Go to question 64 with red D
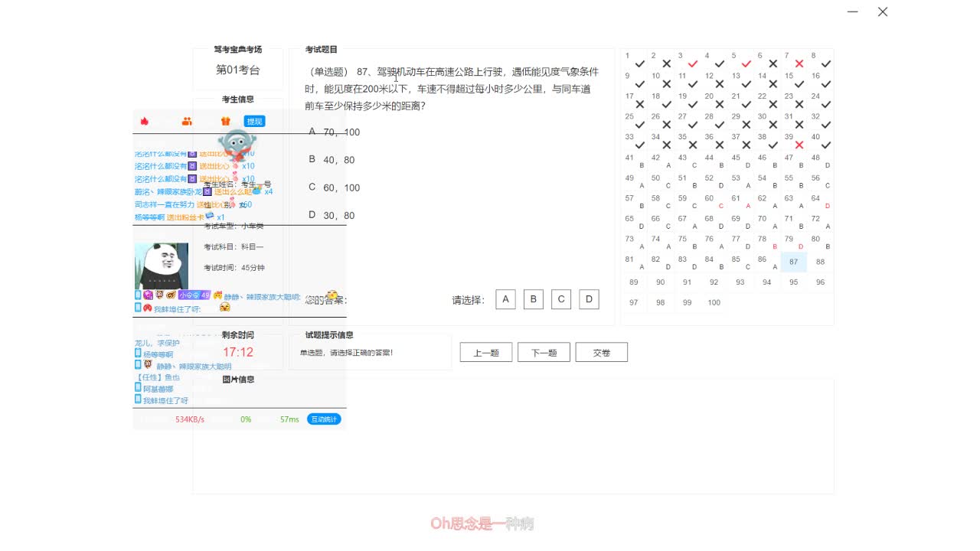The image size is (980, 551). (x=820, y=202)
